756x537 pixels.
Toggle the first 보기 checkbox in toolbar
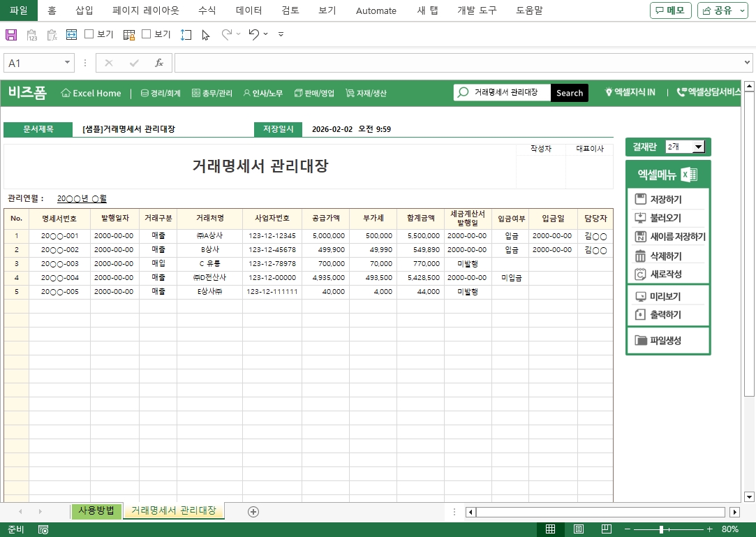pyautogui.click(x=89, y=34)
